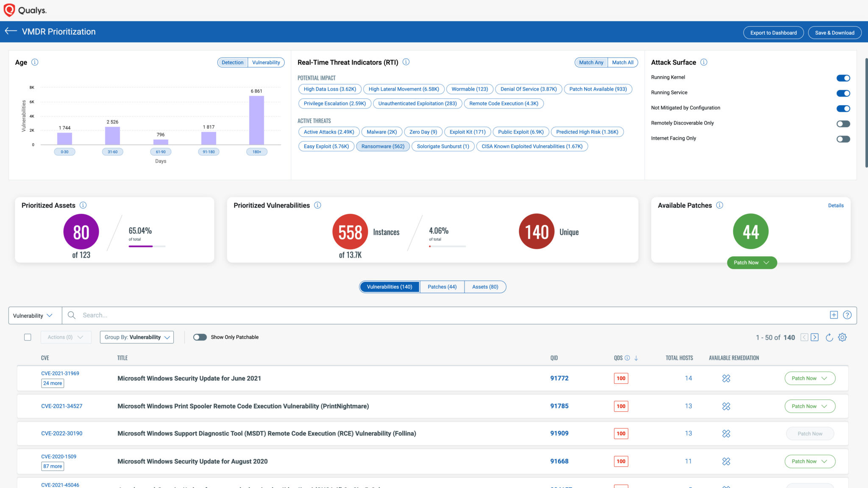
Task: Click the Prioritized Assets progress bar
Action: 146,246
